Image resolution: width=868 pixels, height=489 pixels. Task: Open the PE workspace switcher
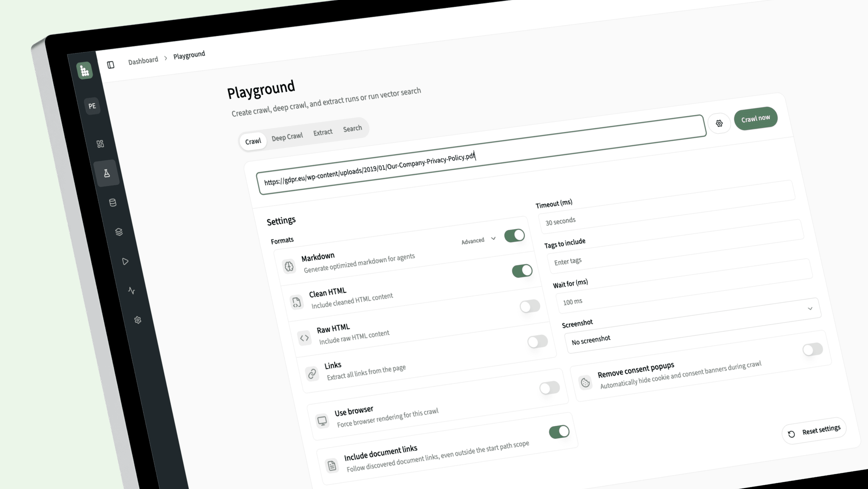pos(92,106)
